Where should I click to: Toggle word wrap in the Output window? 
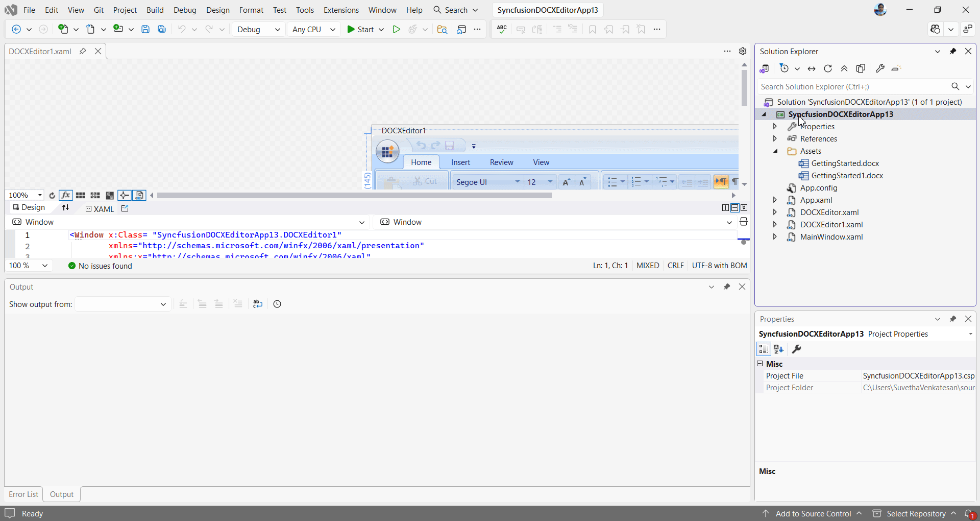coord(257,303)
